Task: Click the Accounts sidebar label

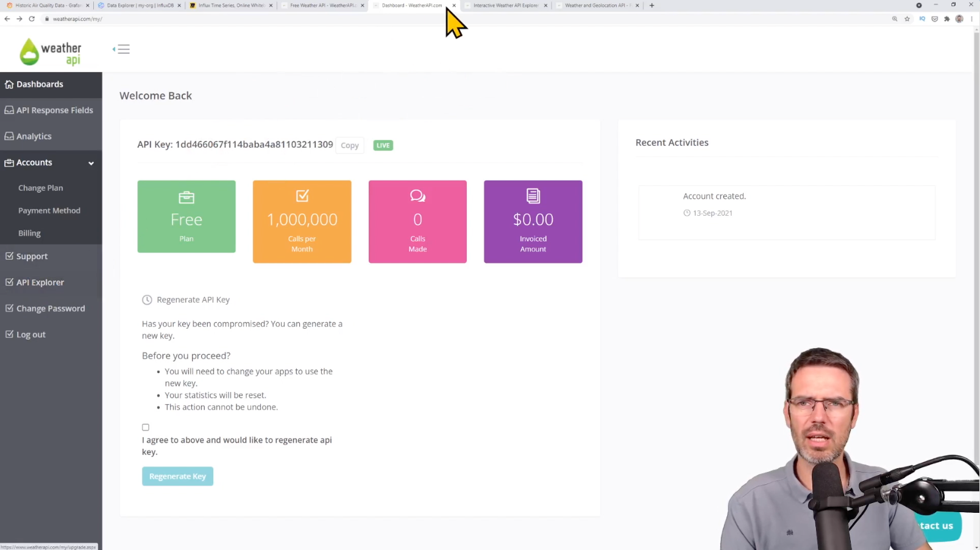Action: (34, 163)
